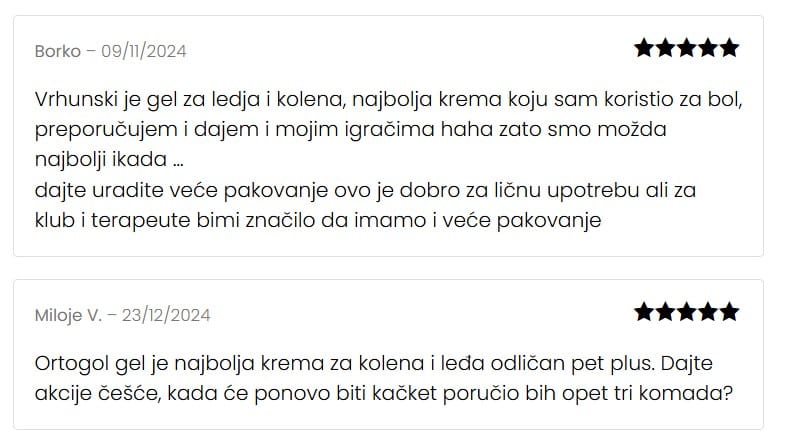Viewport: 792px width, 439px height.
Task: Click the third star in Miloje V.'s rating
Action: 687,312
